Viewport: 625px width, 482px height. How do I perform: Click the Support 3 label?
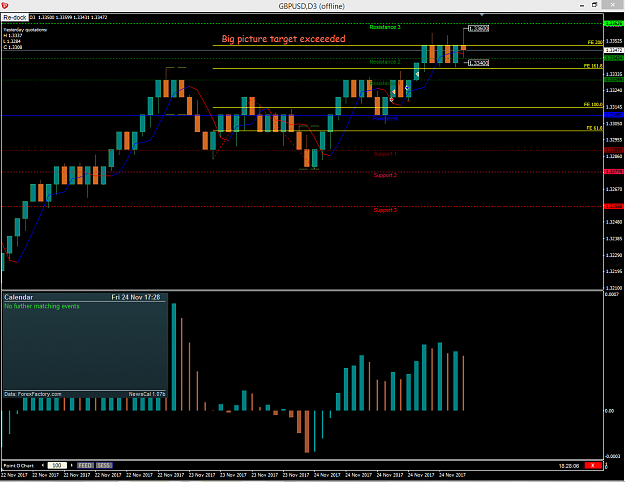pyautogui.click(x=385, y=210)
